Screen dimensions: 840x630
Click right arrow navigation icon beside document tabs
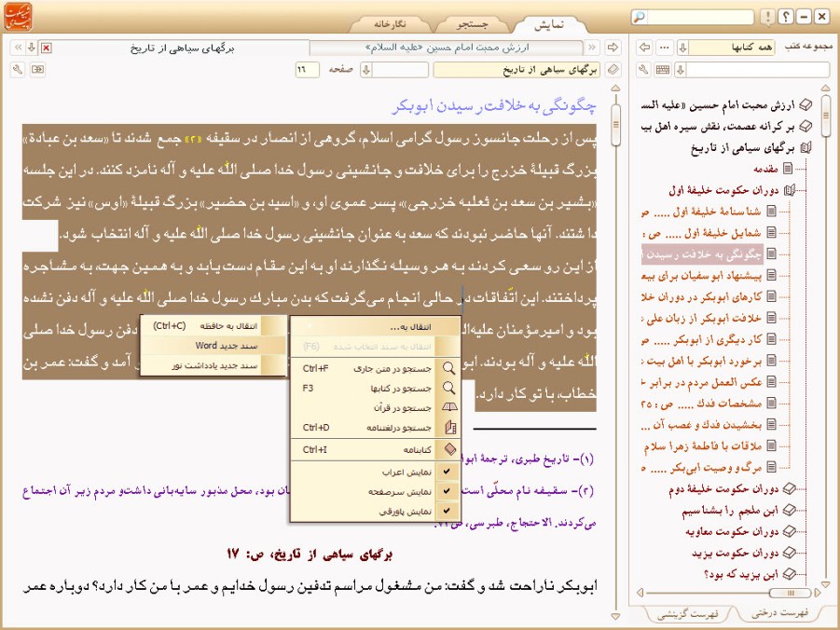[x=613, y=48]
